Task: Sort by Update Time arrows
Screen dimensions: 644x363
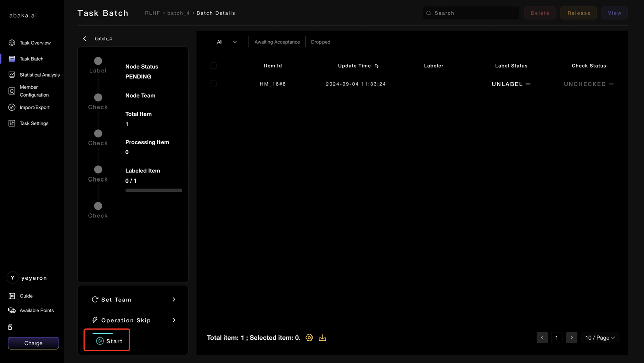Action: (377, 66)
